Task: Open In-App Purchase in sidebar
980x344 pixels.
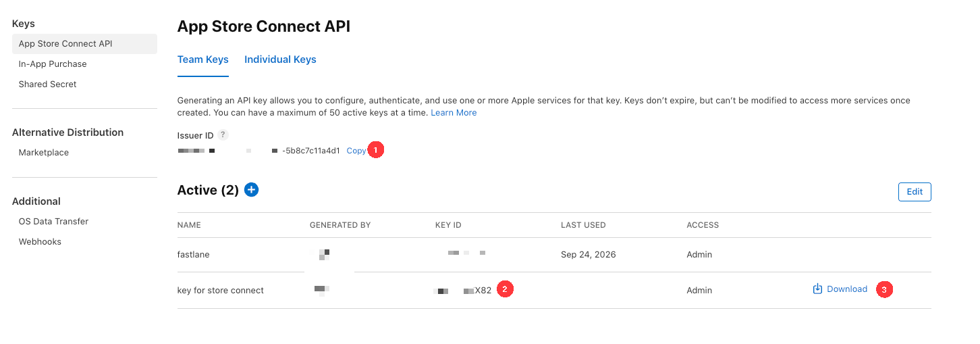Action: tap(53, 64)
